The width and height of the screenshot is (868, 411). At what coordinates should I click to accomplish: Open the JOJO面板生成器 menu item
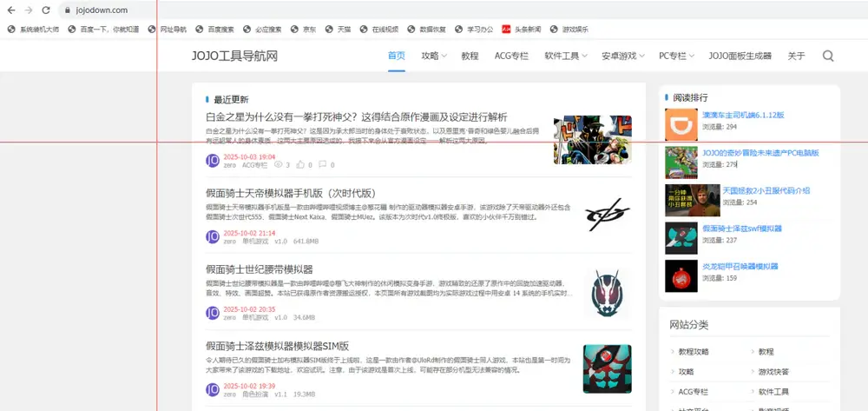pyautogui.click(x=740, y=56)
